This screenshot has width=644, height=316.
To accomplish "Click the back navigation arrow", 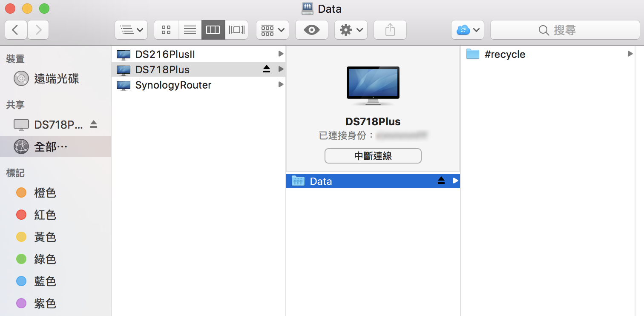I will coord(16,30).
